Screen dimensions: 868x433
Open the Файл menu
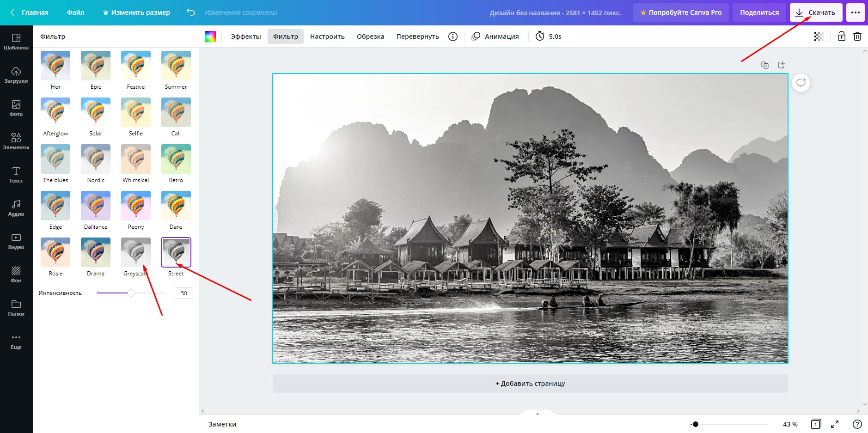(x=76, y=12)
